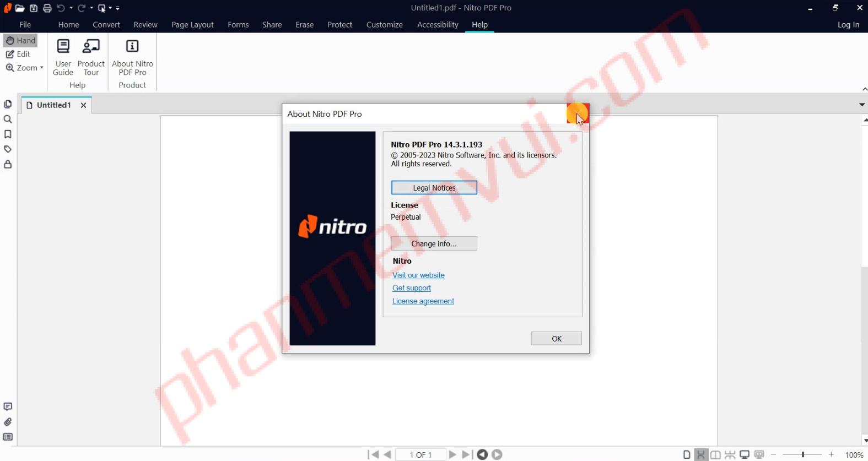This screenshot has width=868, height=461.
Task: Open the Pages panel in left sidebar
Action: coord(8,104)
